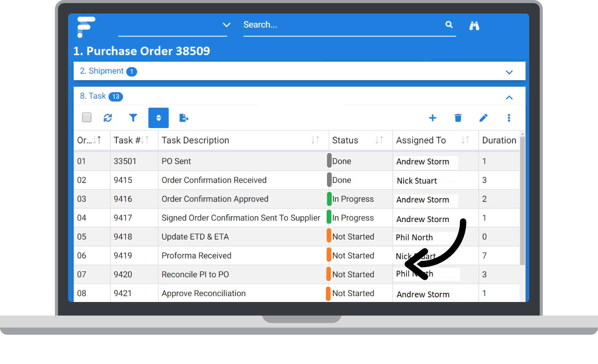This screenshot has width=598, height=364.
Task: Delete selected tasks using the trash icon
Action: pos(458,118)
